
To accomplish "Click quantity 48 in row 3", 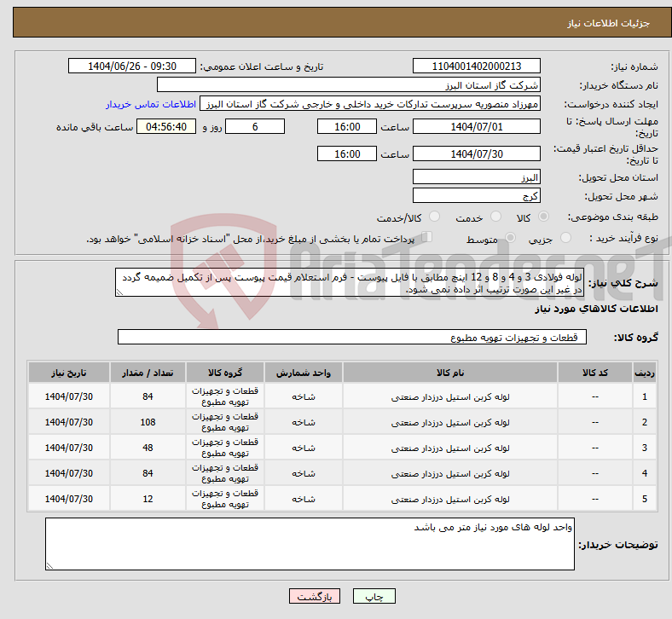I will click(x=148, y=448).
